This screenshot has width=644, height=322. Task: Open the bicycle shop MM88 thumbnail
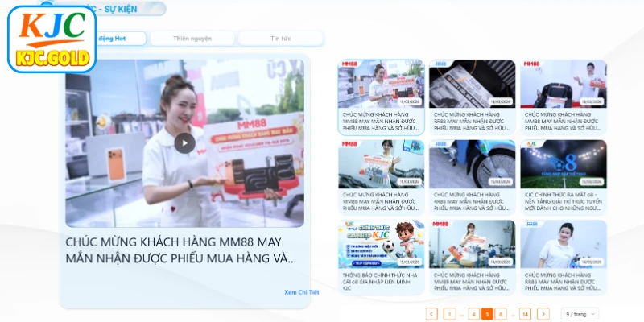coord(473,245)
